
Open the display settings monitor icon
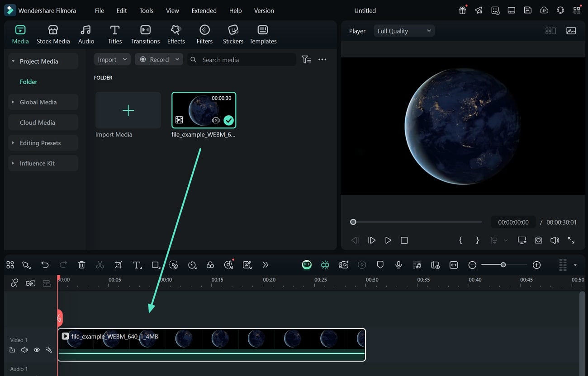click(x=522, y=240)
